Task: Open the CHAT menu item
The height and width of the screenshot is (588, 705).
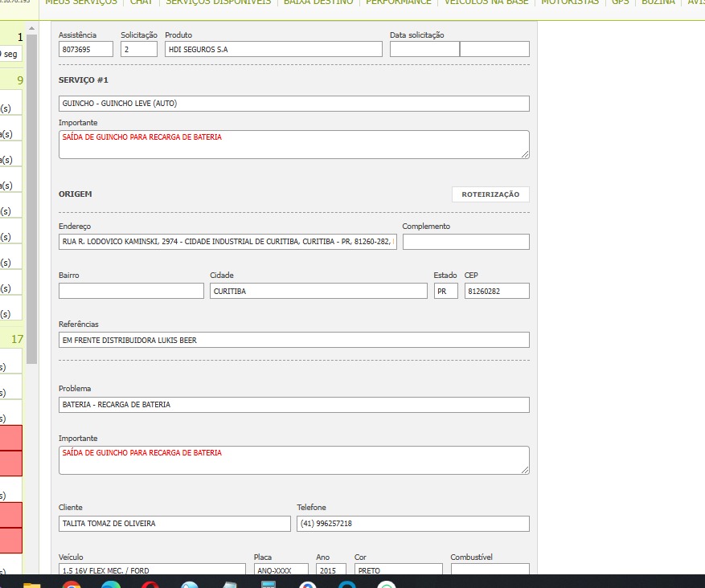Action: pos(141,2)
